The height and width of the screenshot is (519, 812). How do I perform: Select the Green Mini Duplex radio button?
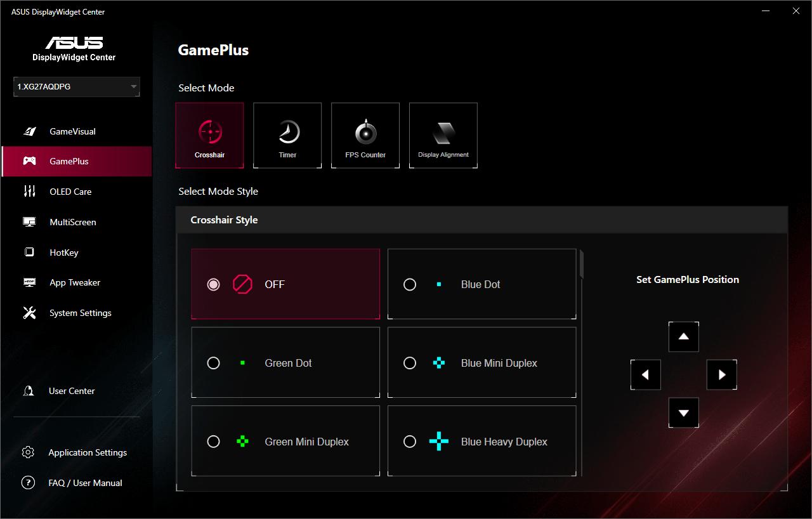point(214,442)
